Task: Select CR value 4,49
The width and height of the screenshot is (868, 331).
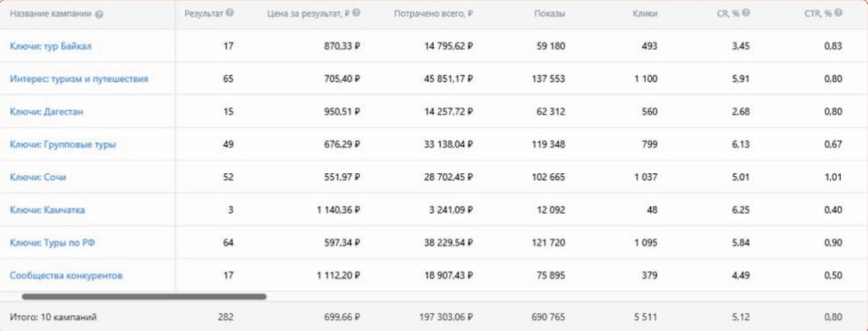Action: (741, 275)
